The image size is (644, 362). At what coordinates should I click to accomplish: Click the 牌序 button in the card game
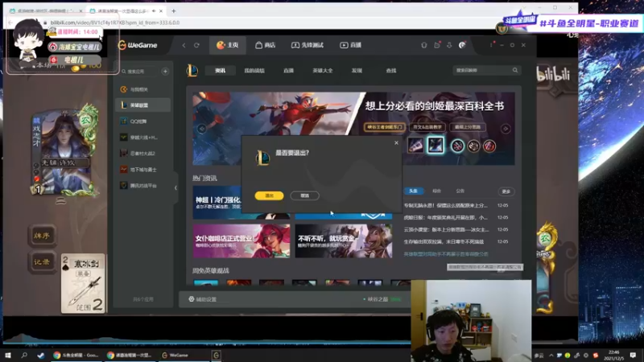(42, 236)
